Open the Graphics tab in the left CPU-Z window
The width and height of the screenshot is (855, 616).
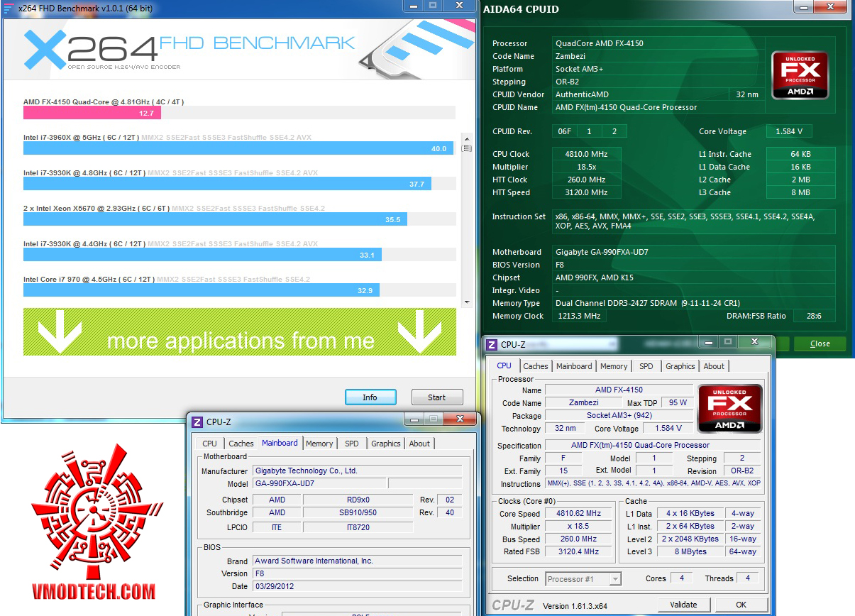coord(386,444)
